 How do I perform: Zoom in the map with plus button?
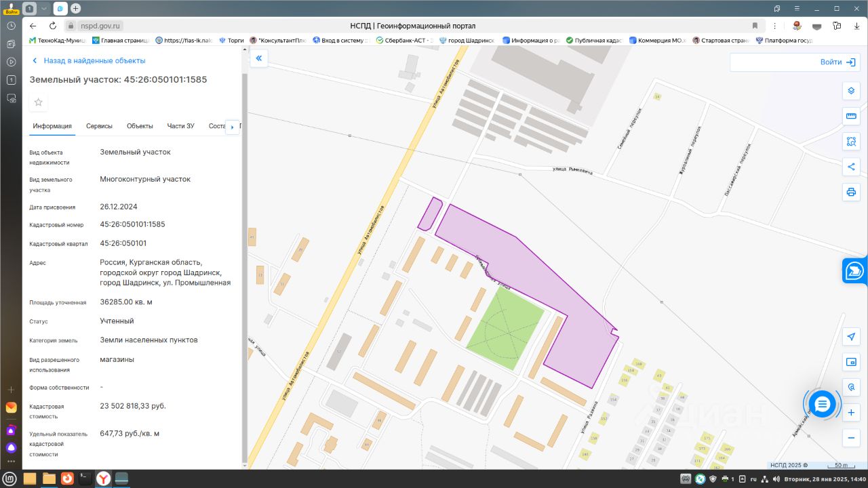pyautogui.click(x=852, y=413)
